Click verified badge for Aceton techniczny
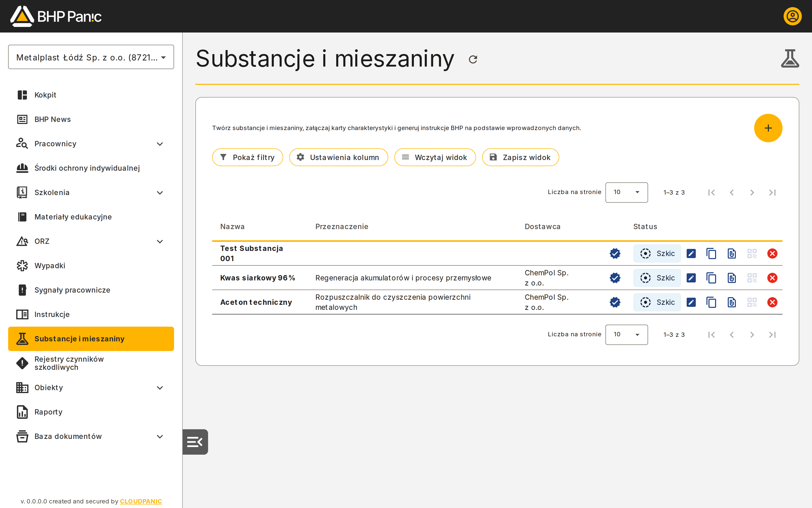The height and width of the screenshot is (508, 812). click(615, 302)
